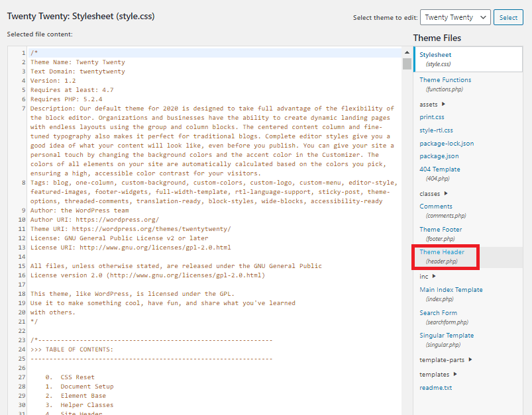Open Theme Functions (functions.php) file
This screenshot has width=532, height=415.
(x=445, y=85)
